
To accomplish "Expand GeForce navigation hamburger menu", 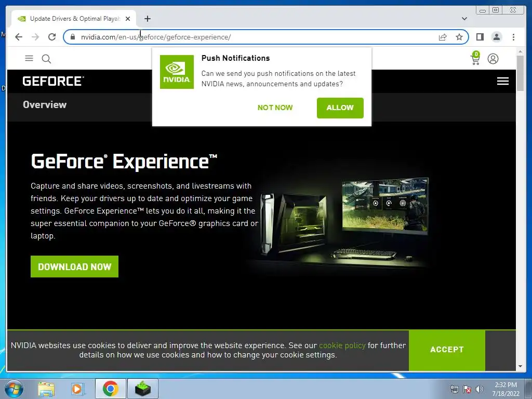I will [502, 81].
